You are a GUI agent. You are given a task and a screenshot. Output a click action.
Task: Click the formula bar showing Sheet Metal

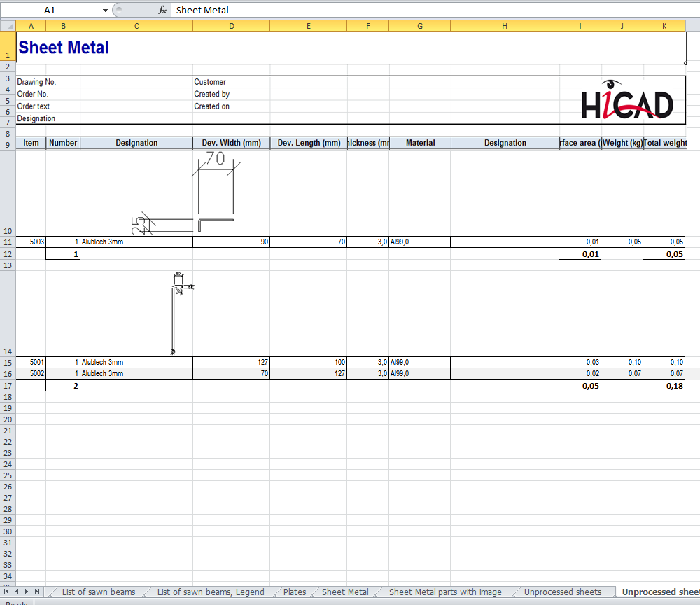(x=420, y=10)
